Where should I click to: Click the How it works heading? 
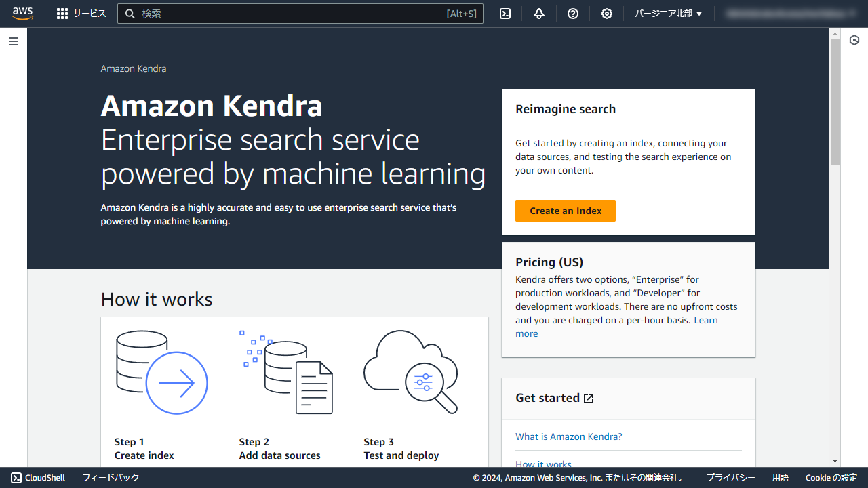coord(157,300)
